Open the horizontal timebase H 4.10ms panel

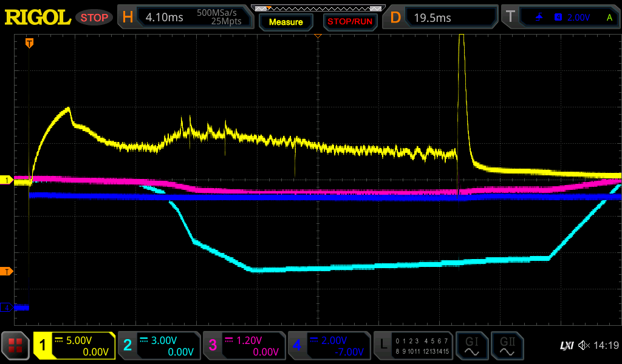[x=186, y=18]
